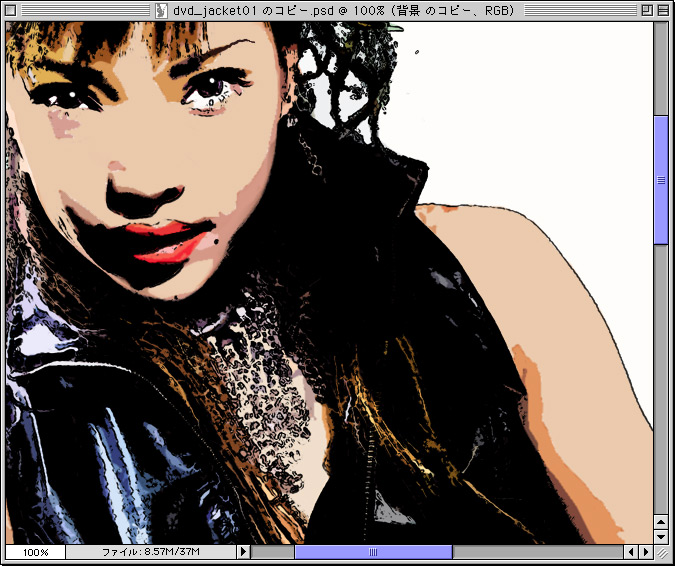Click vertical scrollbar track below the thumb
Screen dimensions: 675x566
[x=661, y=380]
